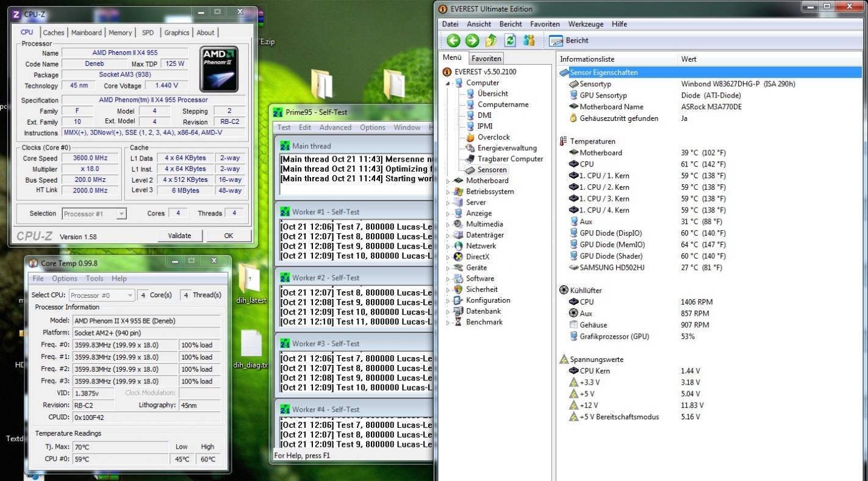The height and width of the screenshot is (481, 868).
Task: Expand the Motherboard tree node
Action: point(448,181)
